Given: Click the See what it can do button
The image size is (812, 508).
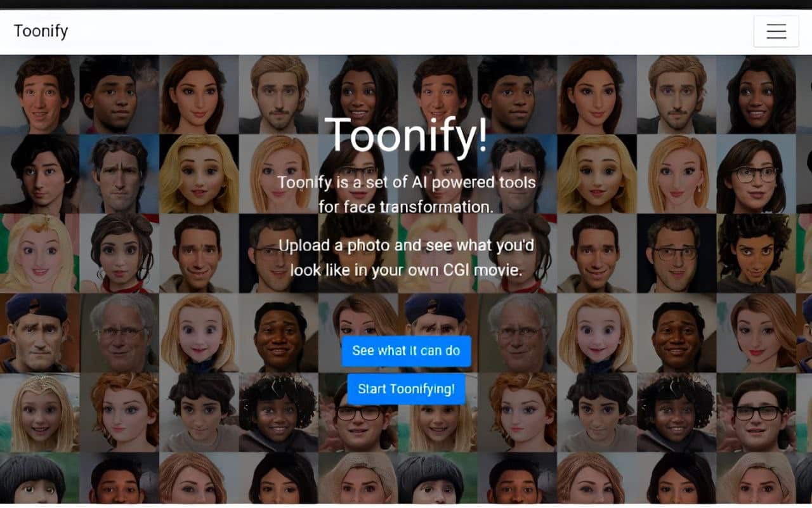Looking at the screenshot, I should [406, 351].
